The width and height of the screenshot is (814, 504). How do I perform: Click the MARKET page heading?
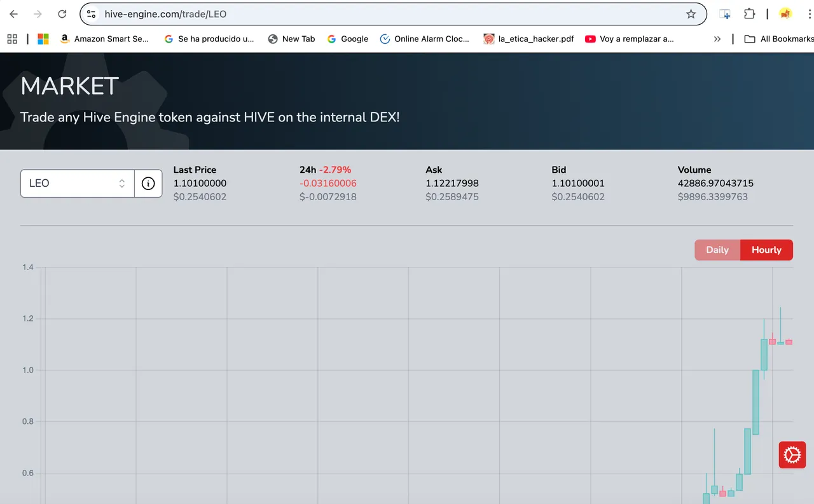click(x=70, y=86)
